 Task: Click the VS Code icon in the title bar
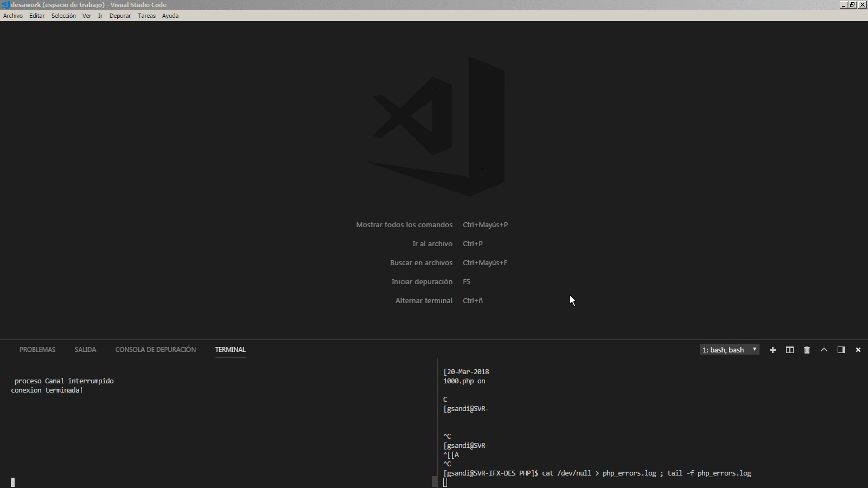tap(4, 4)
